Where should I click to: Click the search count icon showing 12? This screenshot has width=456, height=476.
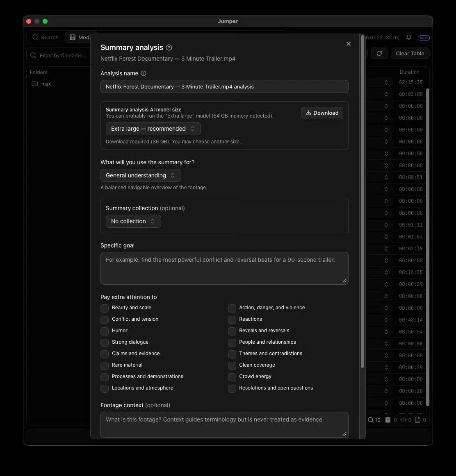point(371,420)
